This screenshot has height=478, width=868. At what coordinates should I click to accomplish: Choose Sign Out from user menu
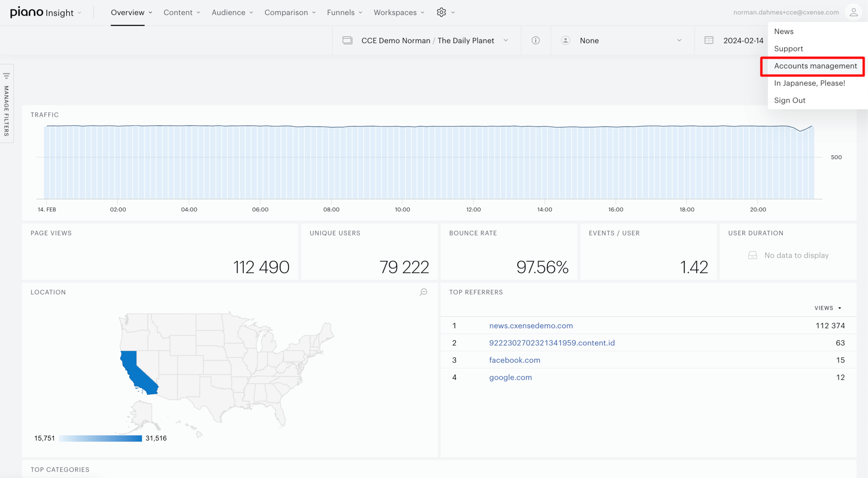pyautogui.click(x=789, y=101)
